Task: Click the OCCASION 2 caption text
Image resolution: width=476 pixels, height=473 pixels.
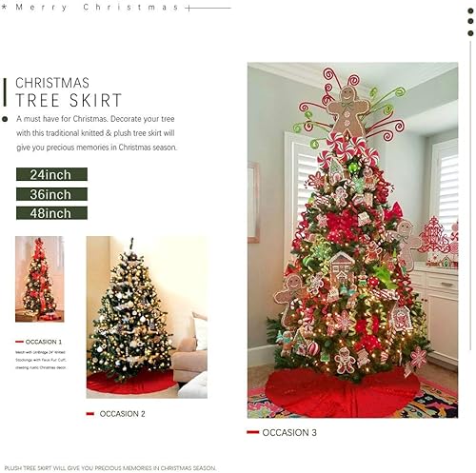Action: [122, 414]
